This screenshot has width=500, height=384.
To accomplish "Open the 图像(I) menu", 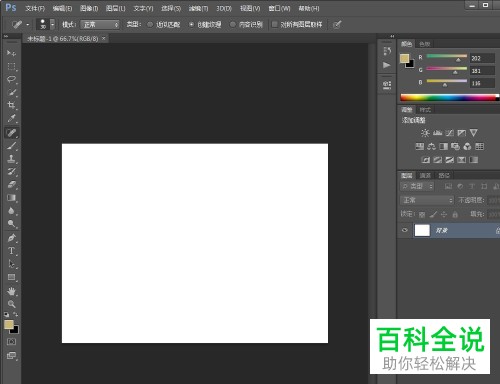I will [x=89, y=8].
